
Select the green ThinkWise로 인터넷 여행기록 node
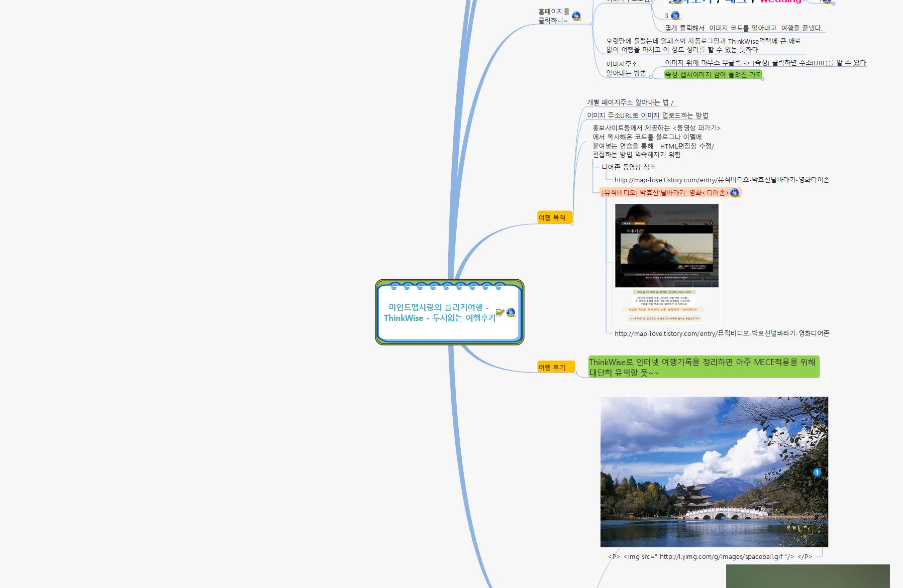click(703, 367)
